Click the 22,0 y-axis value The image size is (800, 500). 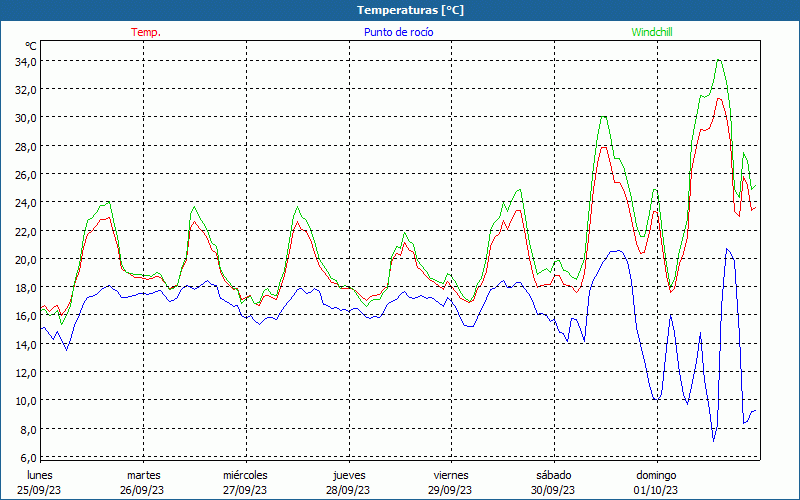click(26, 231)
